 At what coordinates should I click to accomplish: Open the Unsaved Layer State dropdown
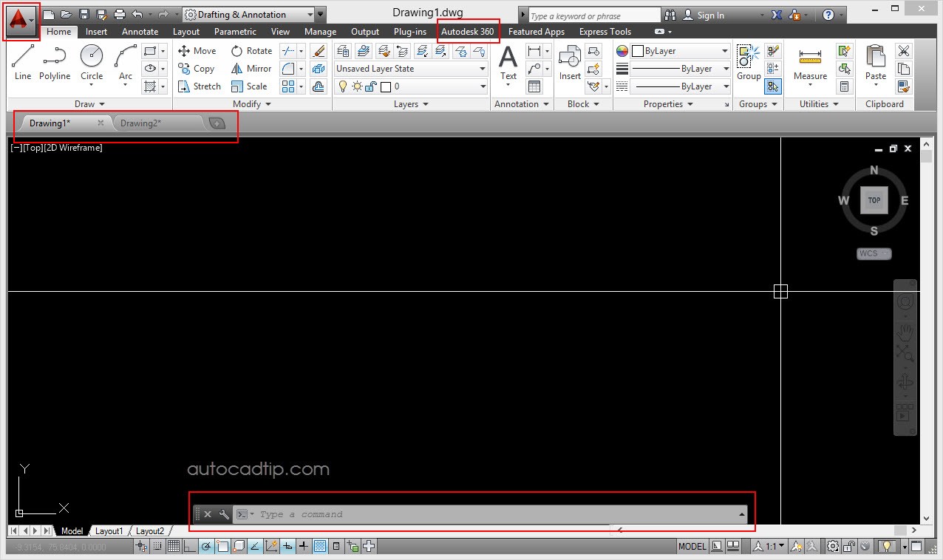411,69
